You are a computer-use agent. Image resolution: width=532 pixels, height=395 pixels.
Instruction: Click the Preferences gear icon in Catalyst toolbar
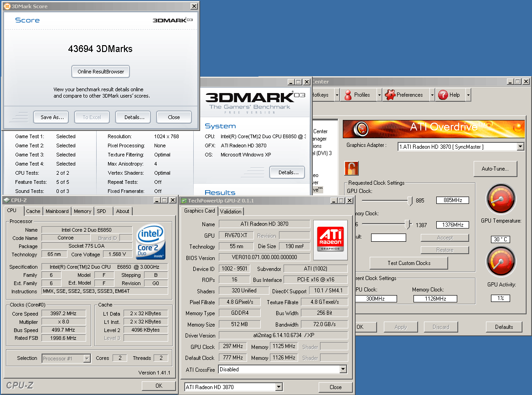(x=390, y=95)
